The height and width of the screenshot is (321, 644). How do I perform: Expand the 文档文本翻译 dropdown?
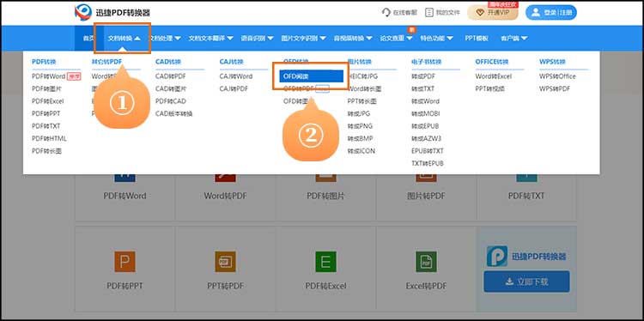pos(210,38)
